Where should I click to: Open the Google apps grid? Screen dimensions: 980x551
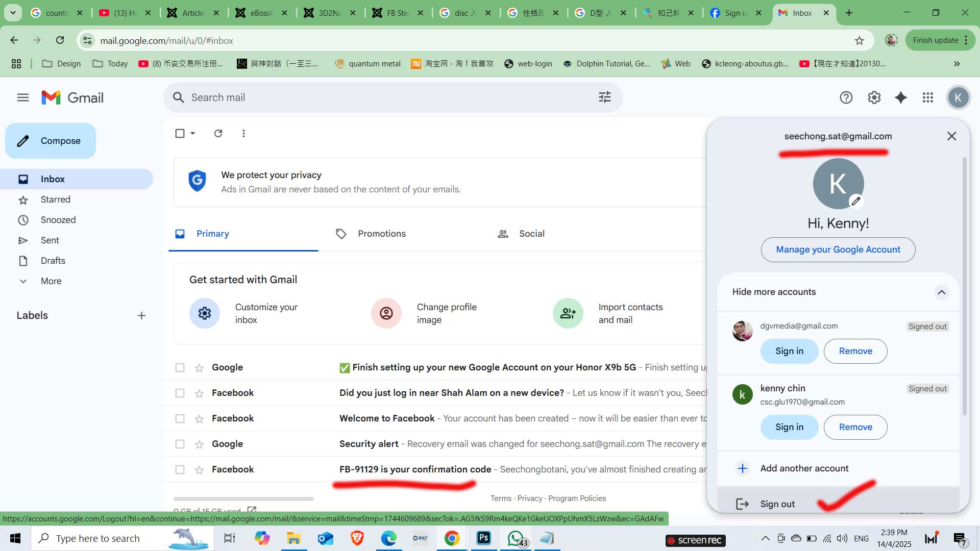(x=928, y=97)
